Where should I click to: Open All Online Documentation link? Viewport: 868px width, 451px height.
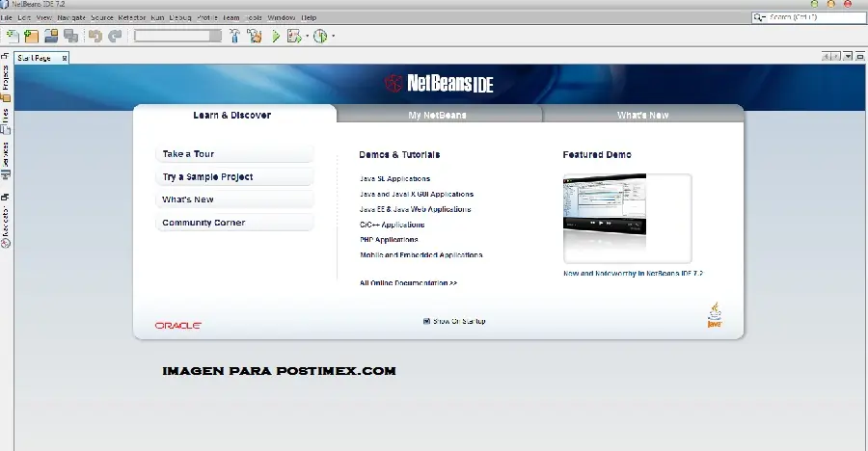tap(408, 282)
